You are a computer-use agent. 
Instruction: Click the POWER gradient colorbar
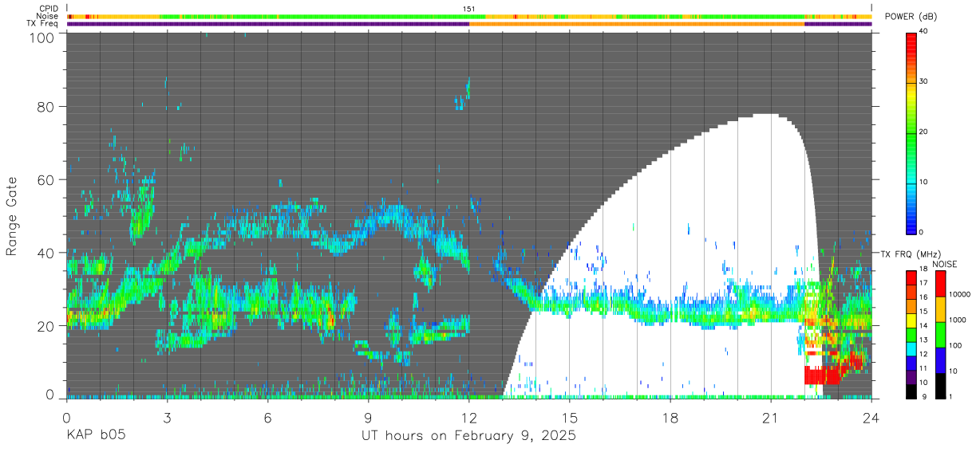click(910, 132)
